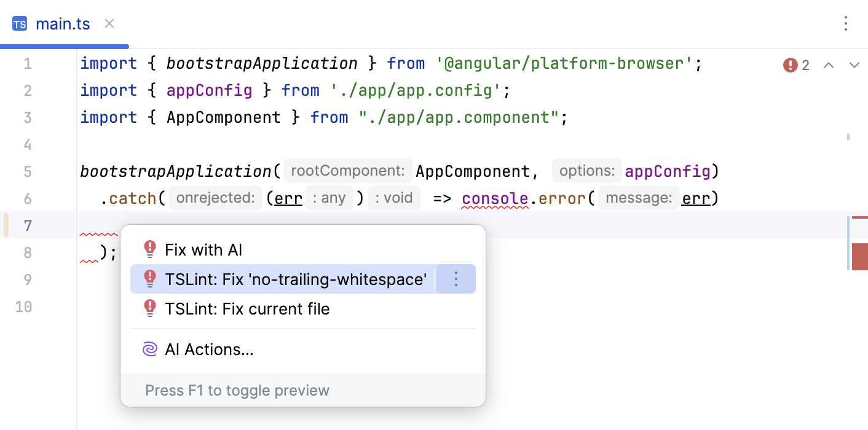
Task: Click line number 7 in the gutter
Action: tap(28, 225)
